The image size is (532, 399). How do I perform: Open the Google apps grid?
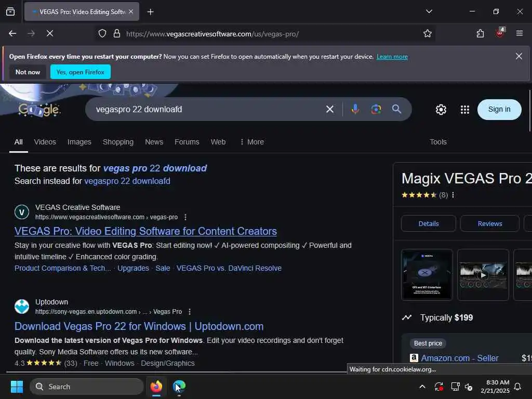(465, 110)
